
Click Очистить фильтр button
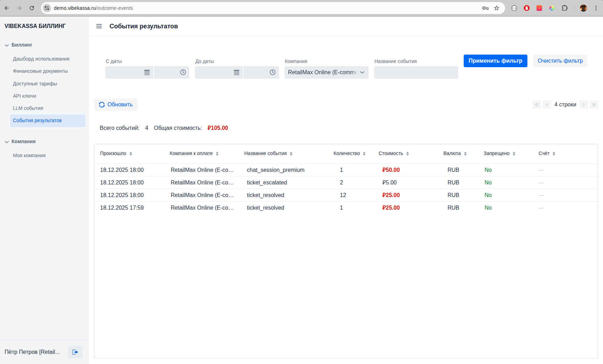click(560, 61)
